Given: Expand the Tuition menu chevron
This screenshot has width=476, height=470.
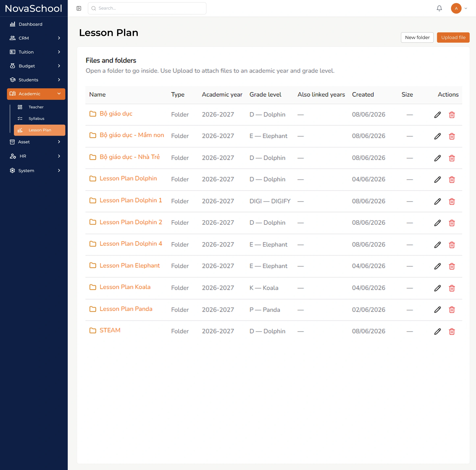Looking at the screenshot, I should pos(59,52).
